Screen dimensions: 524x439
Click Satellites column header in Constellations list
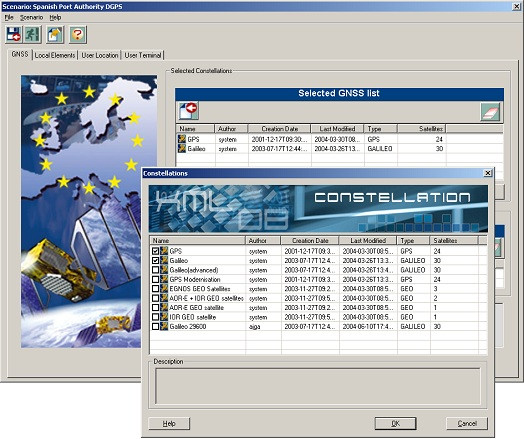click(454, 240)
